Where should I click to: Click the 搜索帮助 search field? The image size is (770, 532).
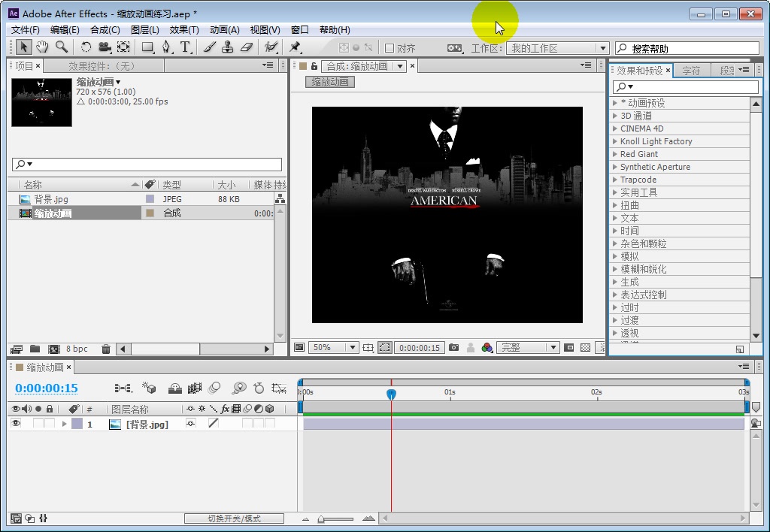tap(687, 48)
